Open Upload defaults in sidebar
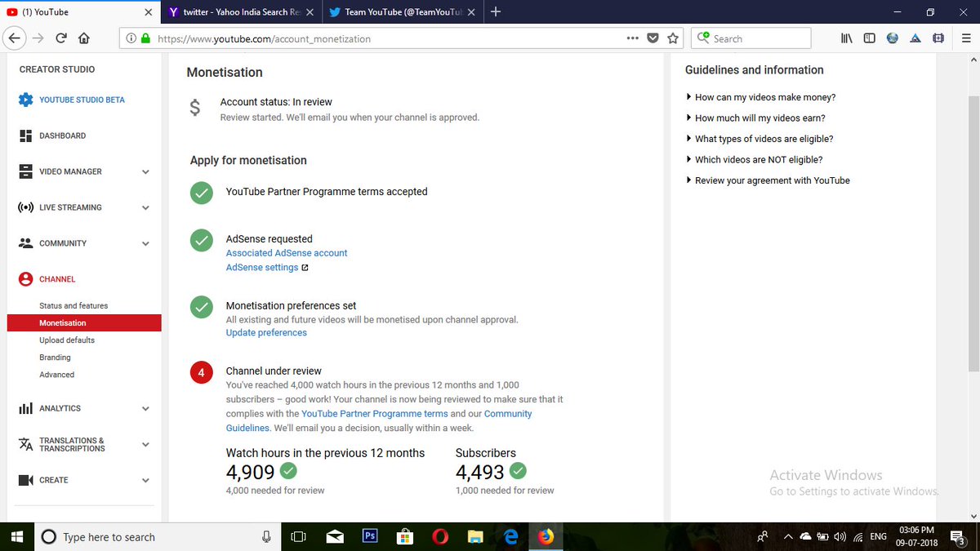Screen dimensions: 980x551 point(67,340)
